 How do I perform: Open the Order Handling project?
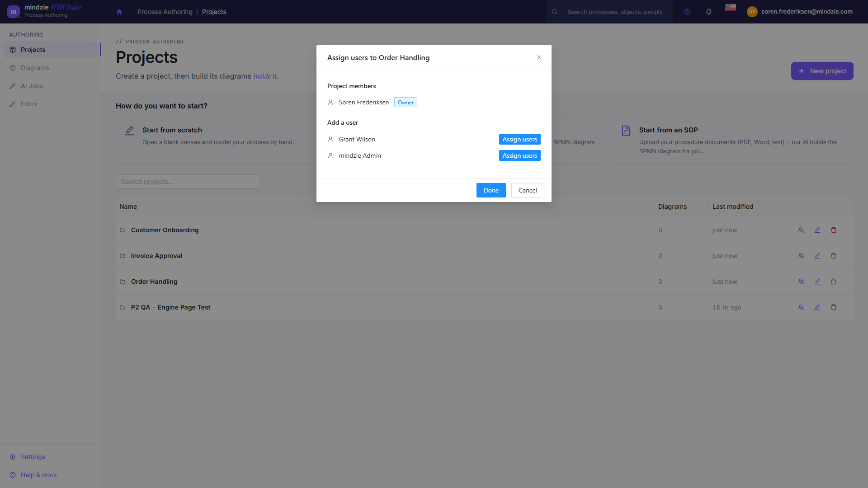(154, 282)
